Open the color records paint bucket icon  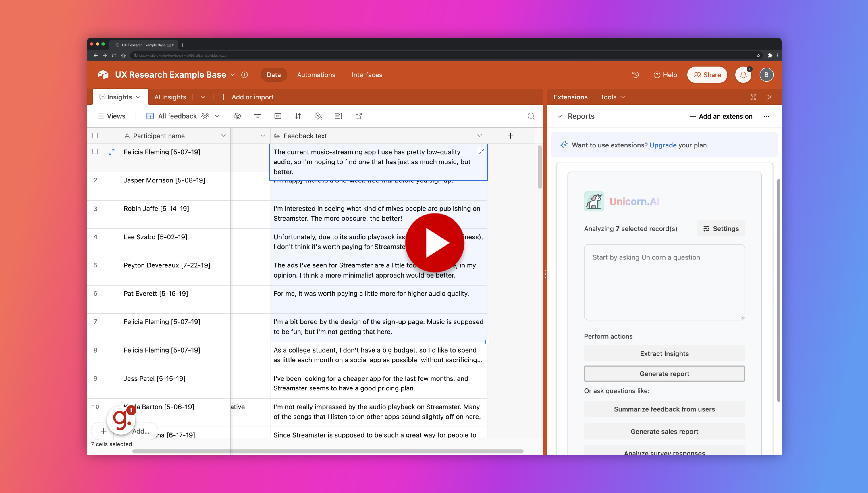318,116
